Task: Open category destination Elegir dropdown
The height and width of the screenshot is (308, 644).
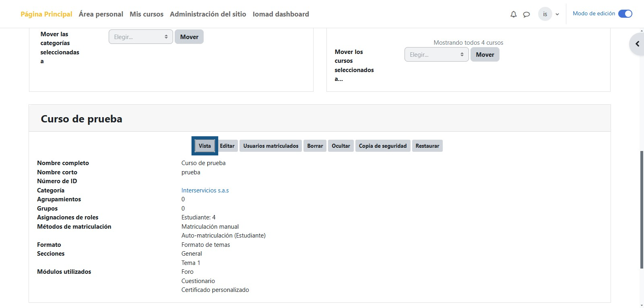Action: coord(140,37)
